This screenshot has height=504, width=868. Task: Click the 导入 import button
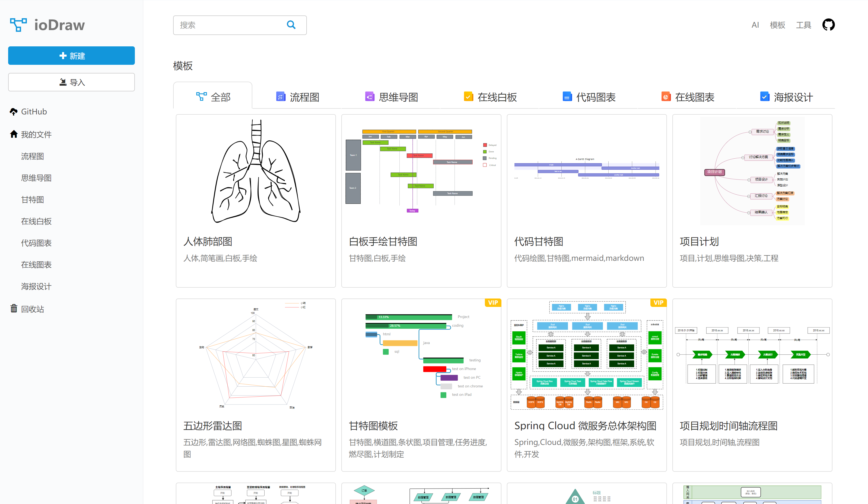(x=71, y=82)
